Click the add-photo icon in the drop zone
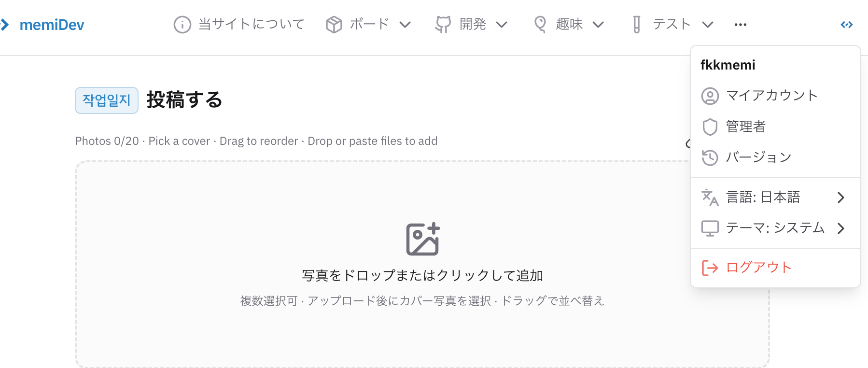Viewport: 868px width, 368px height. tap(423, 239)
